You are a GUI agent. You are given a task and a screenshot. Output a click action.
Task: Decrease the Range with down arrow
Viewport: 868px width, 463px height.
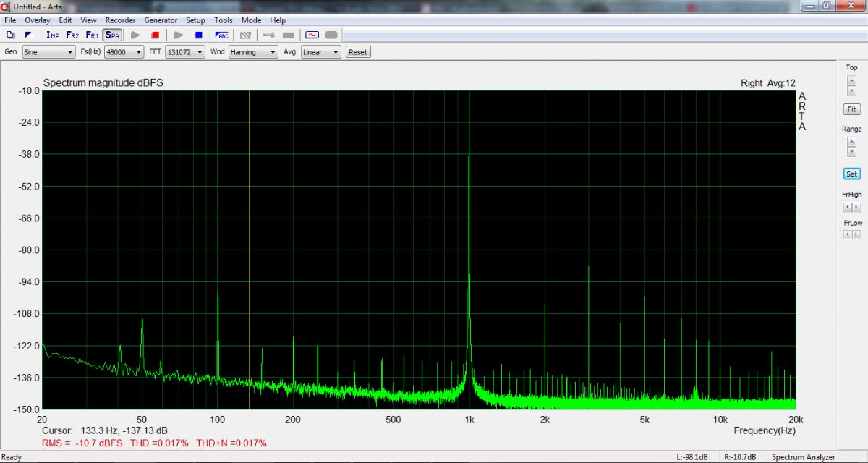[x=851, y=152]
